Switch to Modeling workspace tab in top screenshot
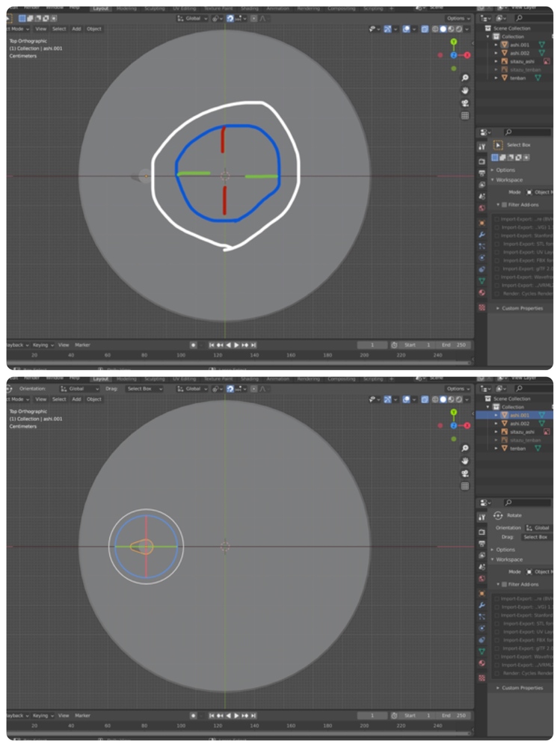560x747 pixels. point(126,8)
